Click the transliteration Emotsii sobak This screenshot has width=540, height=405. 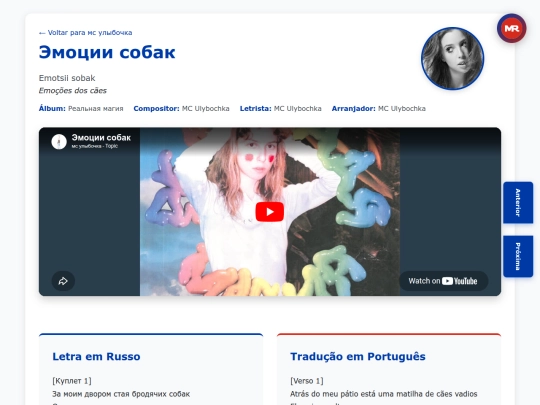point(67,78)
